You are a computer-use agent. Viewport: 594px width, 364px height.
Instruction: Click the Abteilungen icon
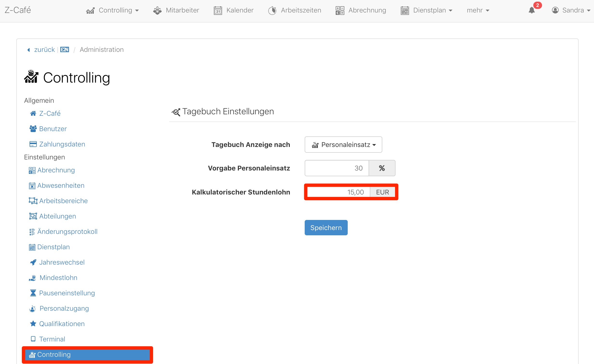click(33, 216)
